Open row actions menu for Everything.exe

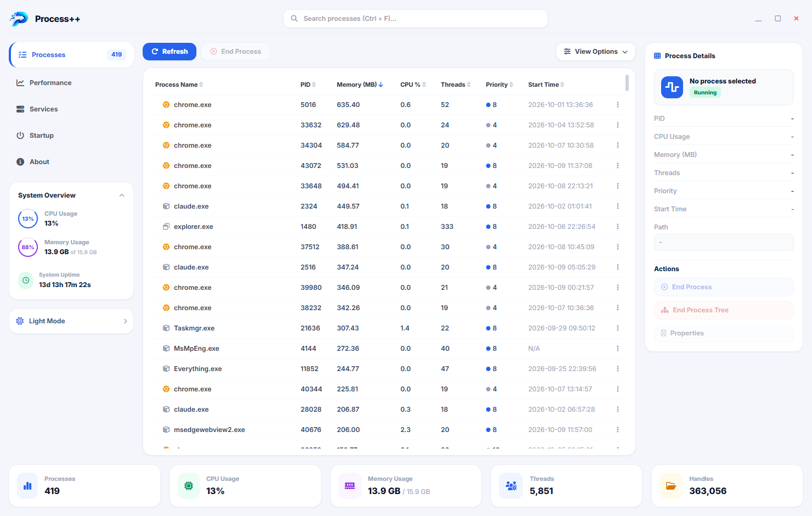point(618,369)
